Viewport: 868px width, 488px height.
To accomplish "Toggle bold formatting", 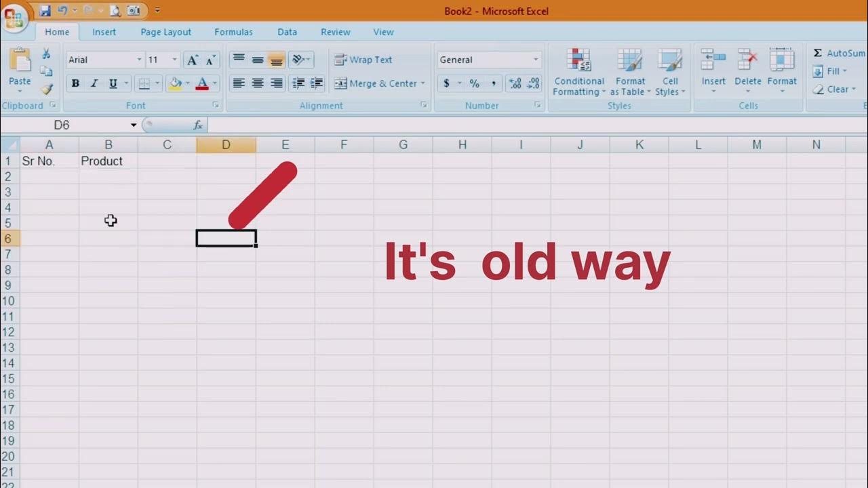I will (x=75, y=83).
